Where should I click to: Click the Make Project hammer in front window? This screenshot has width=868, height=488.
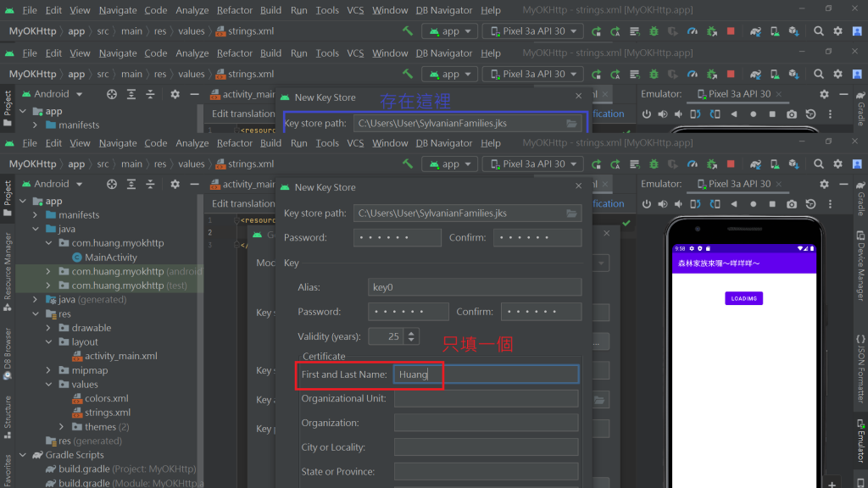point(408,164)
